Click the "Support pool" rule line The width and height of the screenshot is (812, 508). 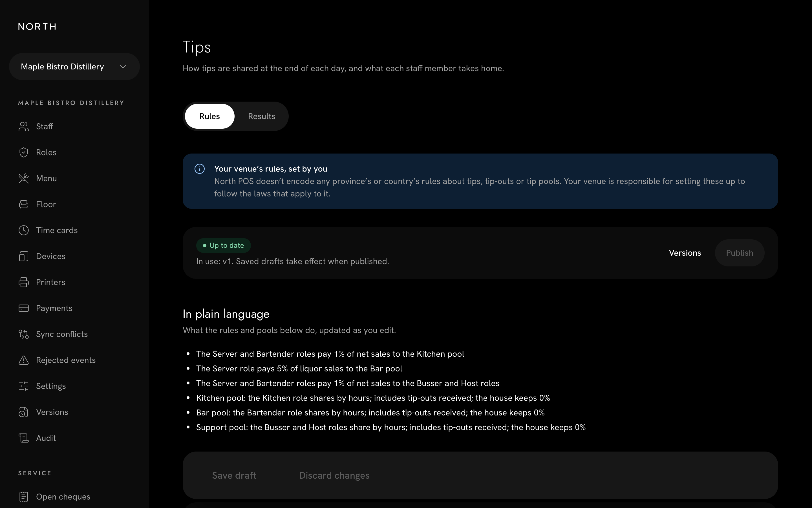click(390, 427)
